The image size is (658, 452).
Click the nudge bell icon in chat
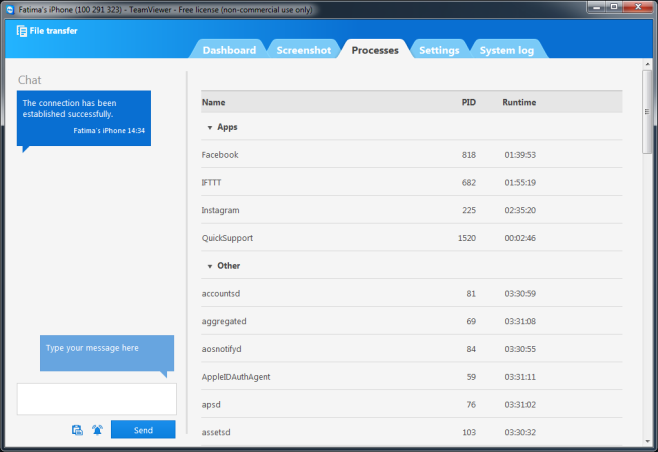(97, 430)
